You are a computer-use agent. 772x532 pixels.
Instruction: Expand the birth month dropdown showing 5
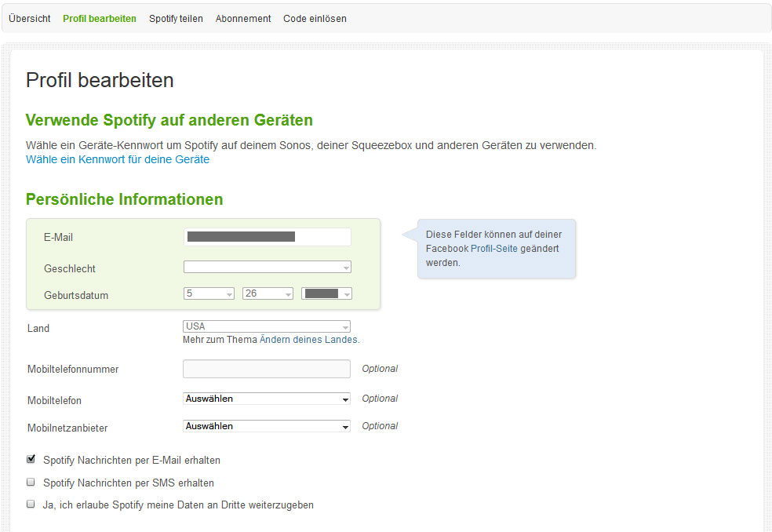pos(209,293)
